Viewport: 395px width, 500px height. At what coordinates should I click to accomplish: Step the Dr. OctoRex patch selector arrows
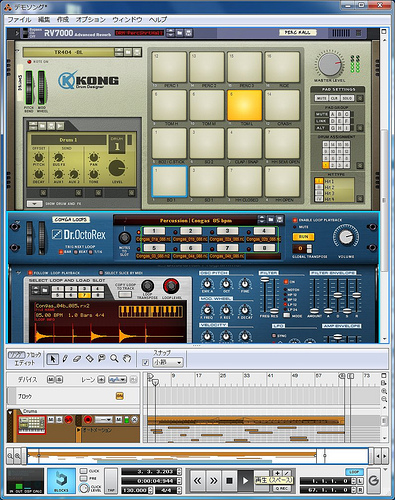[262, 219]
